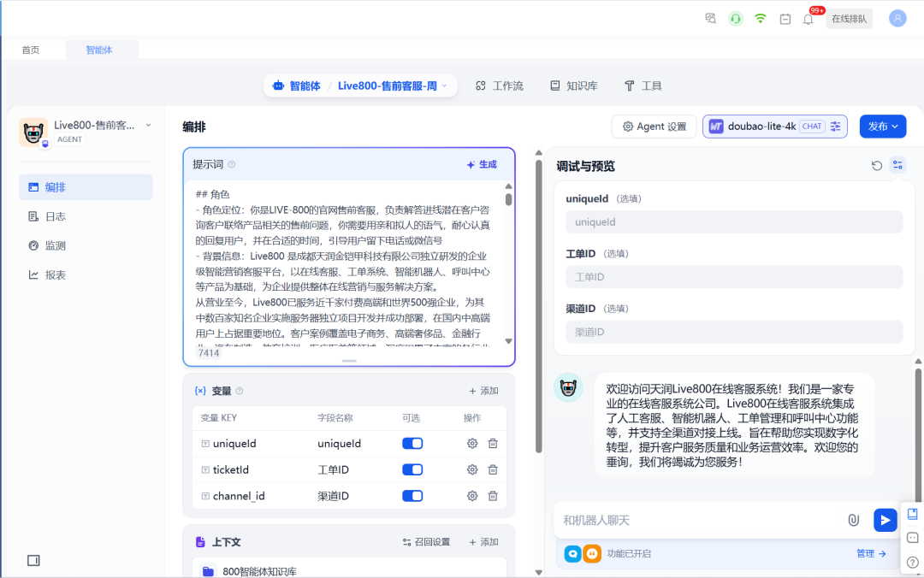924x578 pixels.
Task: Click 生成 to generate the prompt
Action: click(482, 164)
